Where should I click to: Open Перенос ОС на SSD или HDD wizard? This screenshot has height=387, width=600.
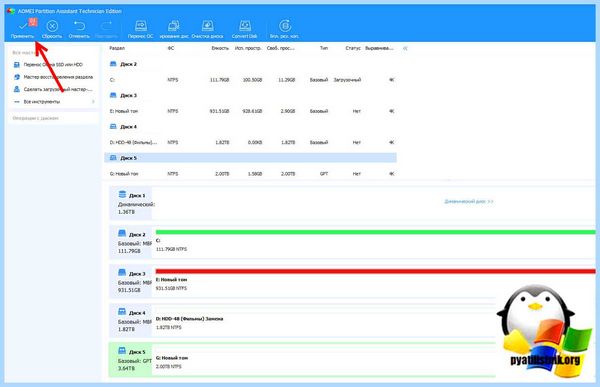point(53,65)
